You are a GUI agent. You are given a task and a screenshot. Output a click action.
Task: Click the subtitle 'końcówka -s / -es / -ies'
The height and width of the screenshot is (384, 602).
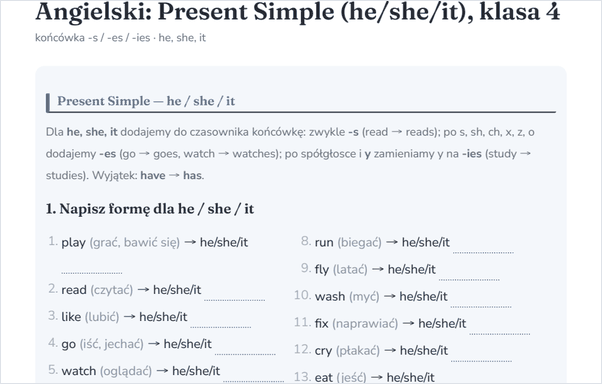coord(93,38)
